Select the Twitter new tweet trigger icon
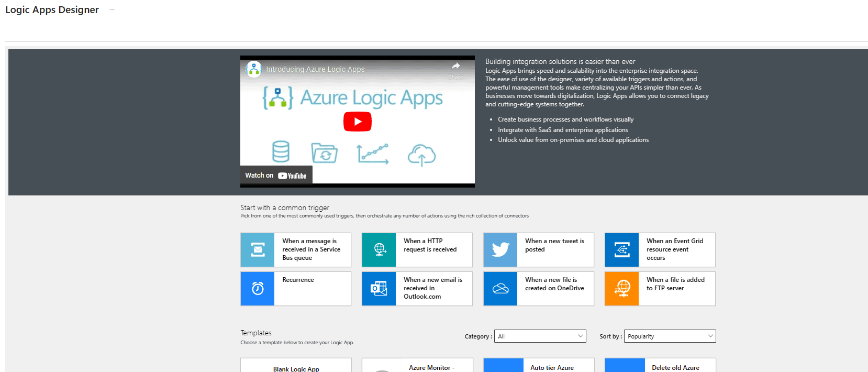868x372 pixels. pyautogui.click(x=500, y=250)
